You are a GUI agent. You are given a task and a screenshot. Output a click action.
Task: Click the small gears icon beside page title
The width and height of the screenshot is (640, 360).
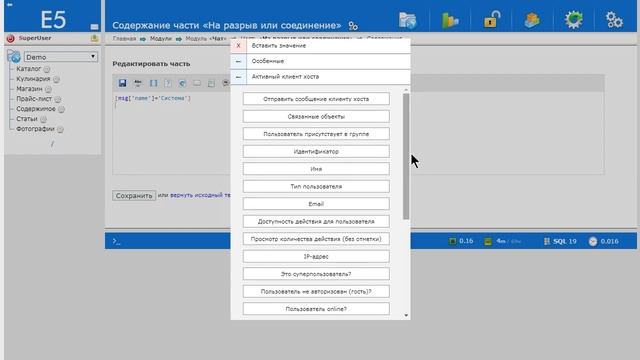[x=353, y=26]
